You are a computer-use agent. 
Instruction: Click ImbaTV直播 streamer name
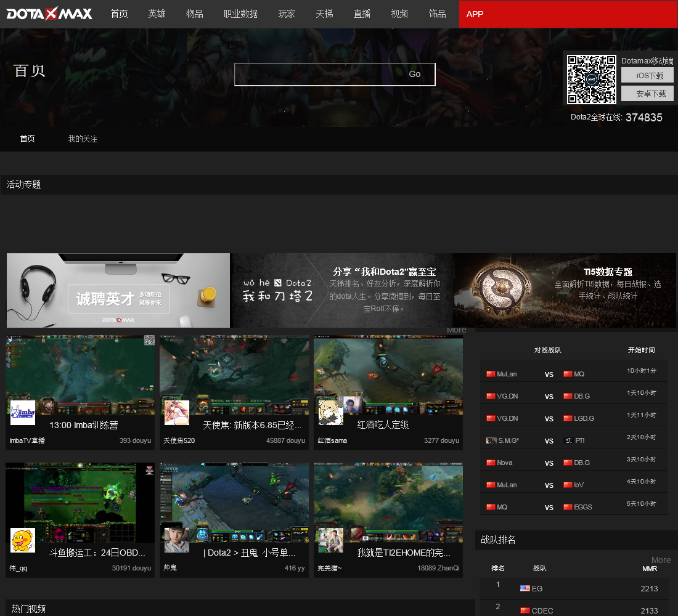click(27, 440)
